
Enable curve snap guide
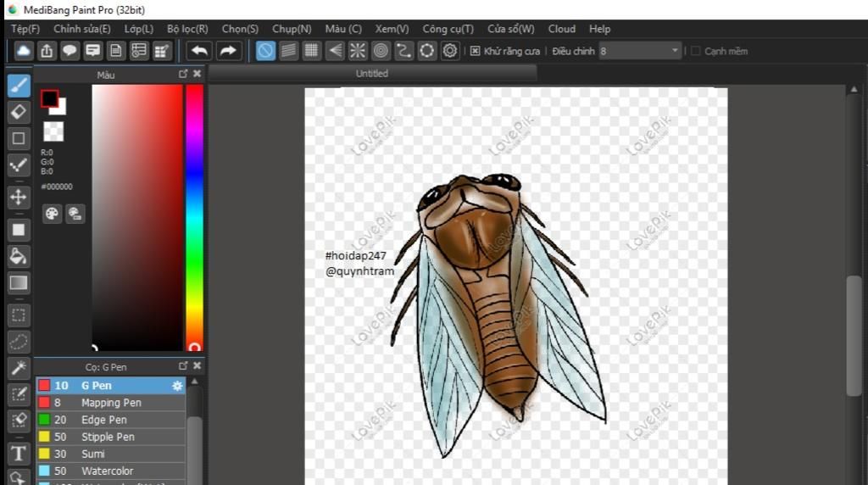[x=404, y=51]
